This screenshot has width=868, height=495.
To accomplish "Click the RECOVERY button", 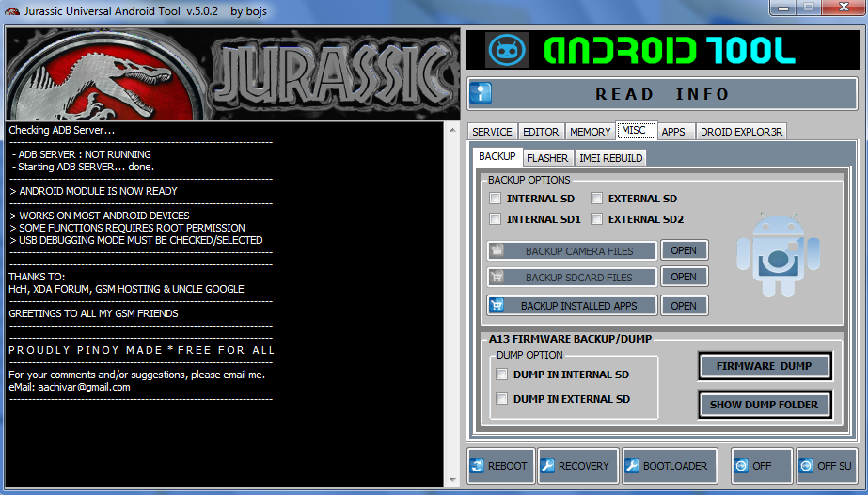I will [577, 466].
